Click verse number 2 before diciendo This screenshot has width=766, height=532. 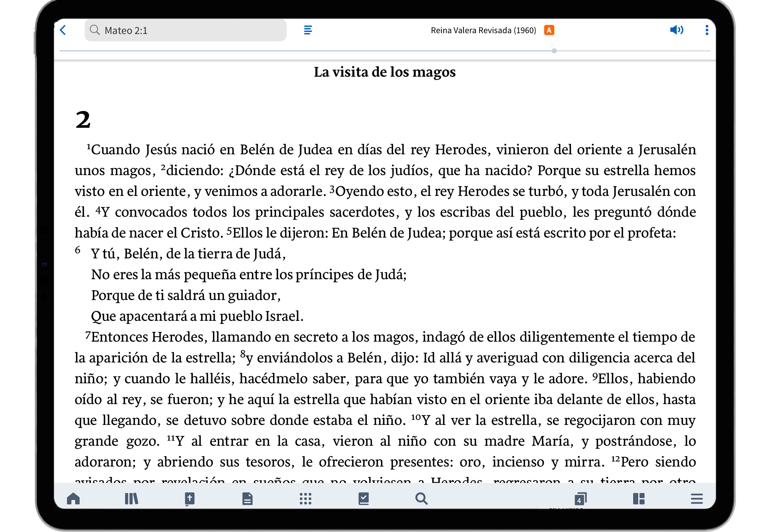click(x=163, y=167)
